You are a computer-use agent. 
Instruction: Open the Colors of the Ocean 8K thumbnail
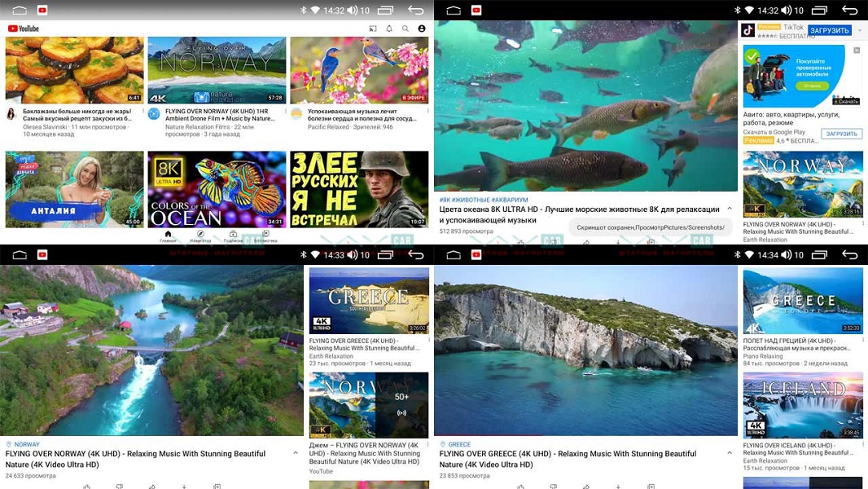[217, 189]
